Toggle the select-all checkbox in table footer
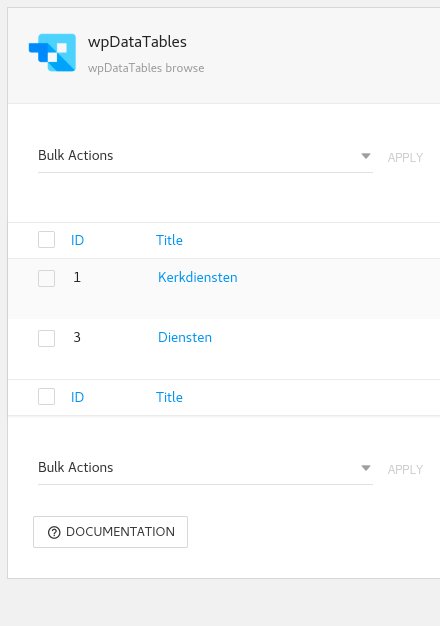Screen dimensions: 440x626 pyautogui.click(x=46, y=396)
